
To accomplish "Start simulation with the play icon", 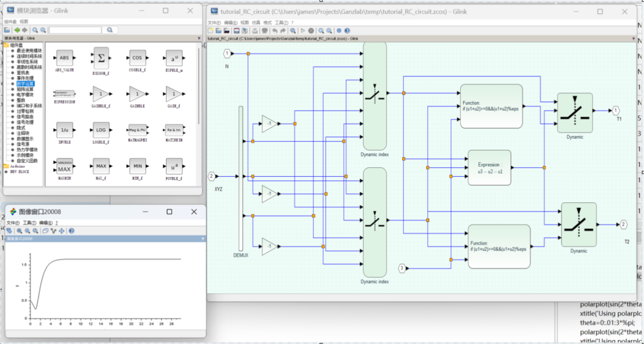I will tap(303, 31).
